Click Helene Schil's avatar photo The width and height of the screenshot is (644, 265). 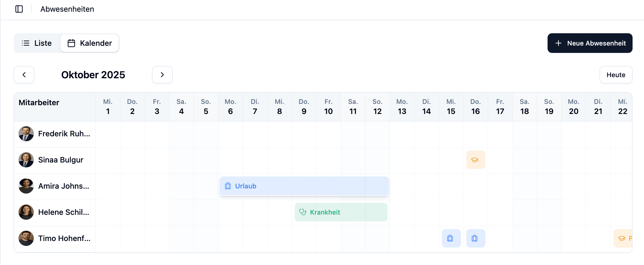click(x=26, y=212)
